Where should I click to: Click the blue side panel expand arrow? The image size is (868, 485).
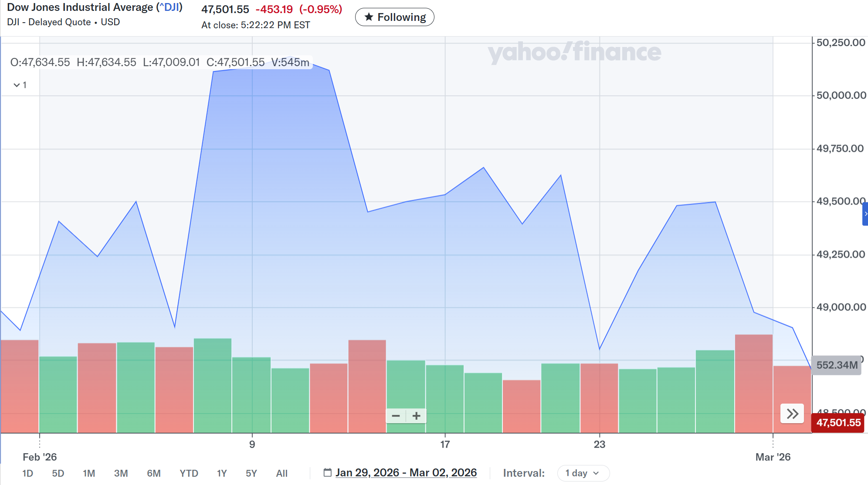(x=865, y=214)
